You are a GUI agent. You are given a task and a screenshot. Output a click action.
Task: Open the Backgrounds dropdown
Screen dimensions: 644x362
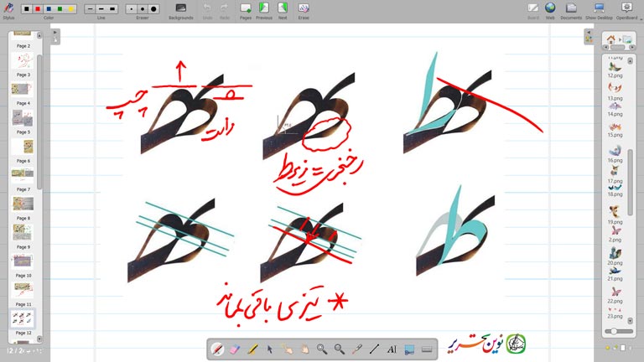pos(180,10)
